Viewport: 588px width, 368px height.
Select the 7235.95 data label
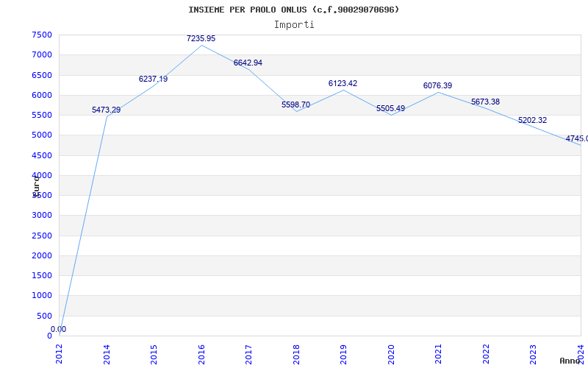point(201,38)
